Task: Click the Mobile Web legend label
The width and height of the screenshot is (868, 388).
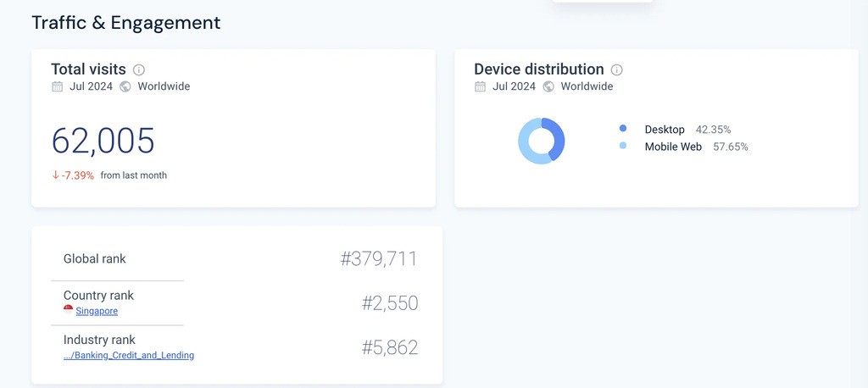Action: [673, 147]
